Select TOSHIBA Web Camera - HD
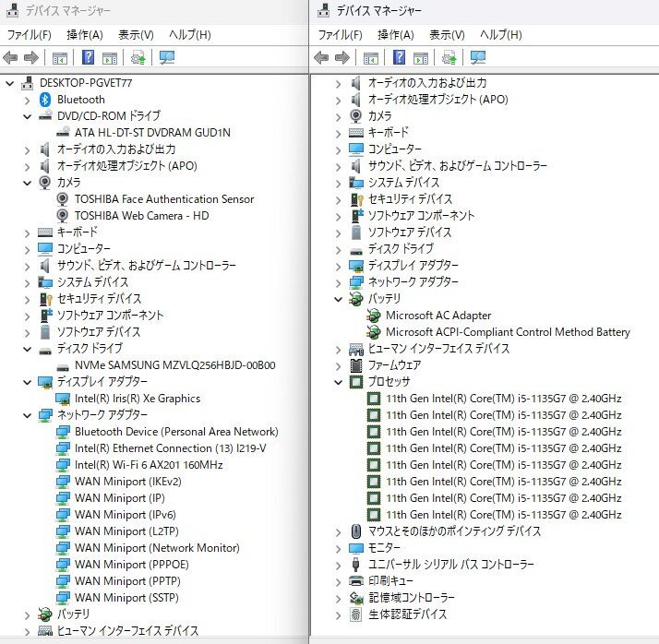Image resolution: width=659 pixels, height=644 pixels. (141, 216)
